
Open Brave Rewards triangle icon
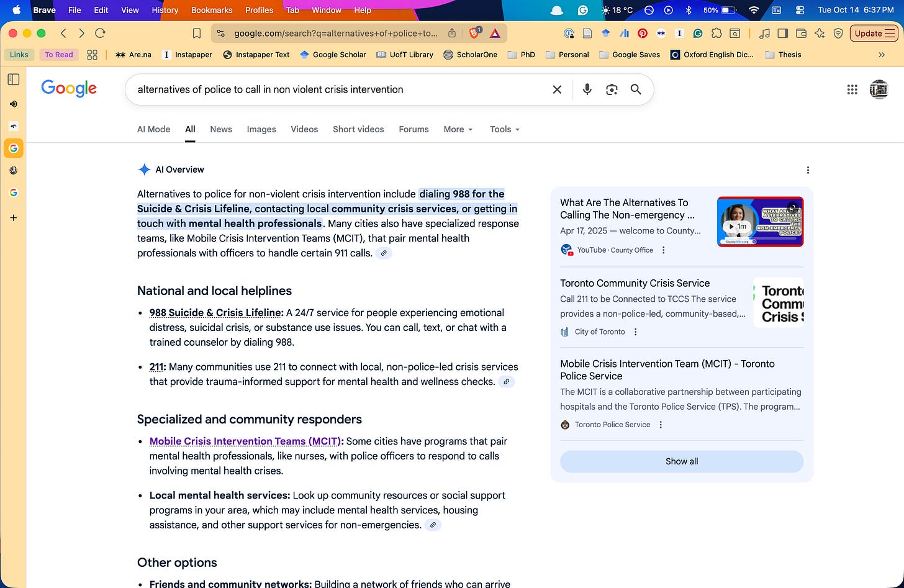tap(495, 34)
